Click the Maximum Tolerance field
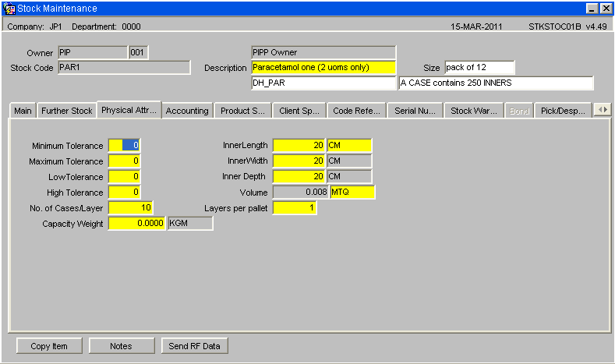The image size is (615, 364). 124,161
